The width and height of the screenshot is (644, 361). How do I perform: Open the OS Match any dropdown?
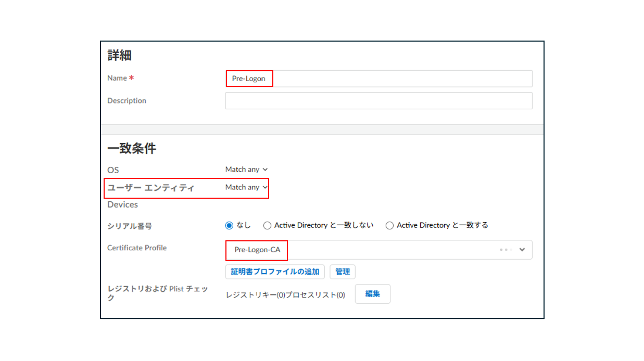coord(246,170)
